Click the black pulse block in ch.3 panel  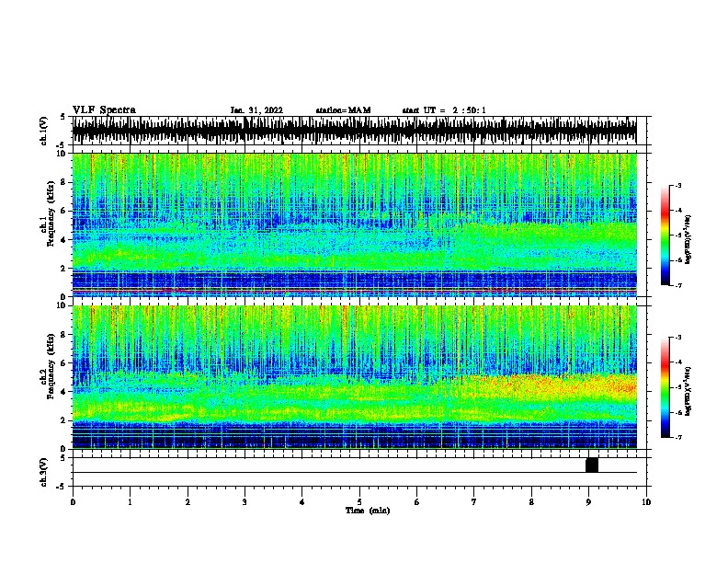click(592, 465)
